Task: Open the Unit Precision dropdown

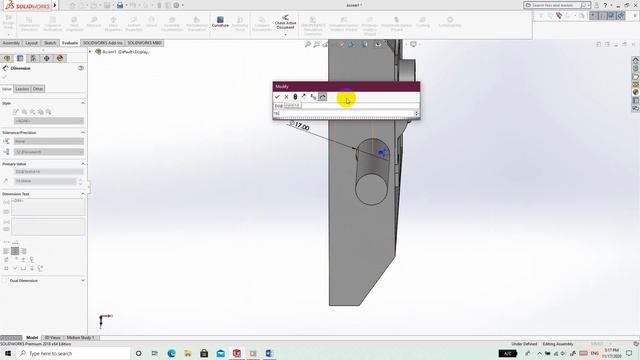Action: (x=49, y=152)
